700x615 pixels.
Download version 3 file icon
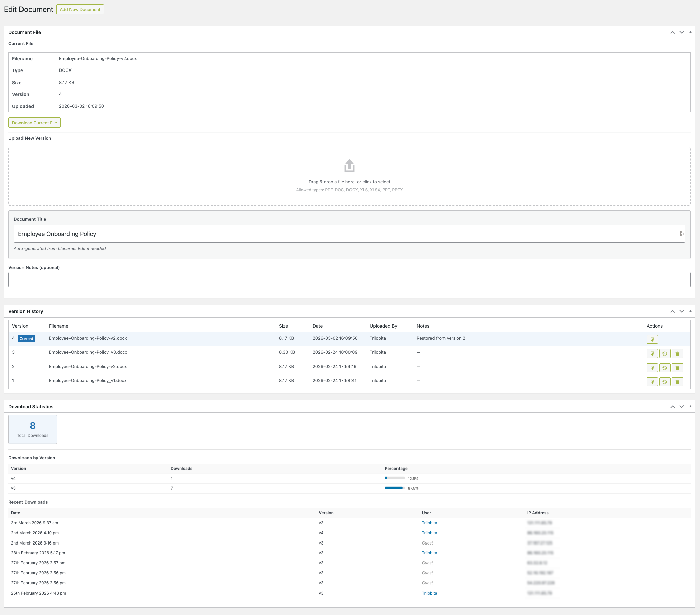pos(652,353)
